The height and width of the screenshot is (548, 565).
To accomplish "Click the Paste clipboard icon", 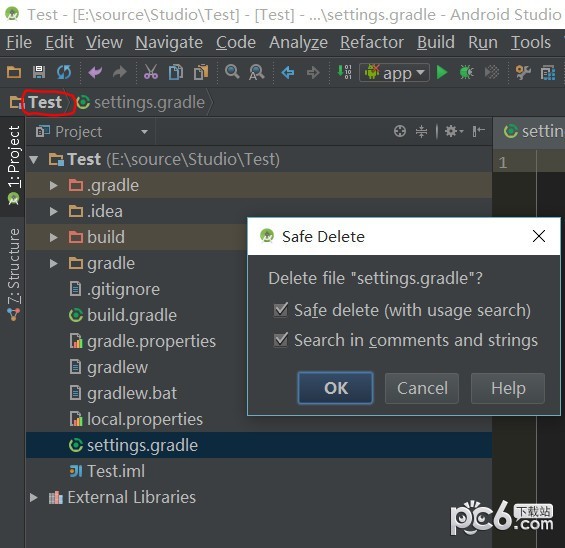I will (201, 72).
